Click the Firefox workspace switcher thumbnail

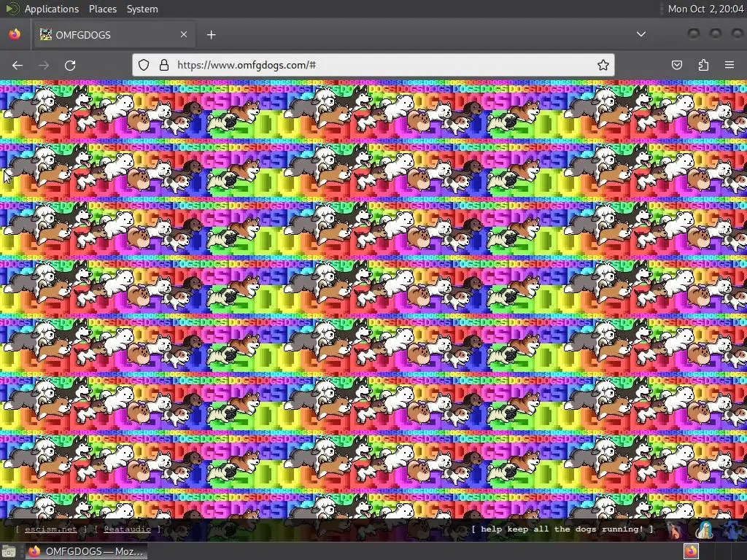click(692, 551)
